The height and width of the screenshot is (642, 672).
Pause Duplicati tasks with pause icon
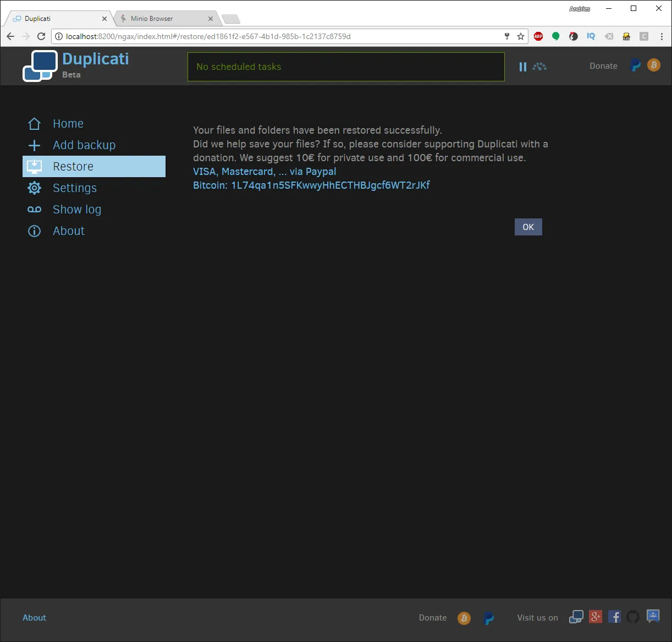point(523,67)
